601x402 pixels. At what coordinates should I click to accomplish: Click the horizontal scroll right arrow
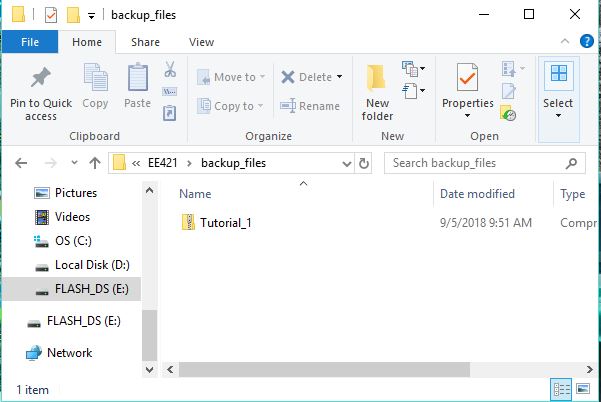(589, 369)
